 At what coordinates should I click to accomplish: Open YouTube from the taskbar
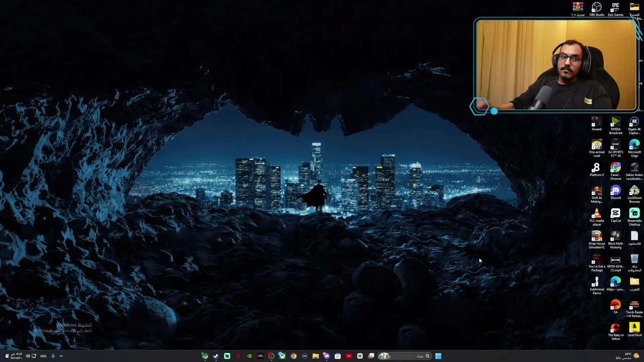349,356
